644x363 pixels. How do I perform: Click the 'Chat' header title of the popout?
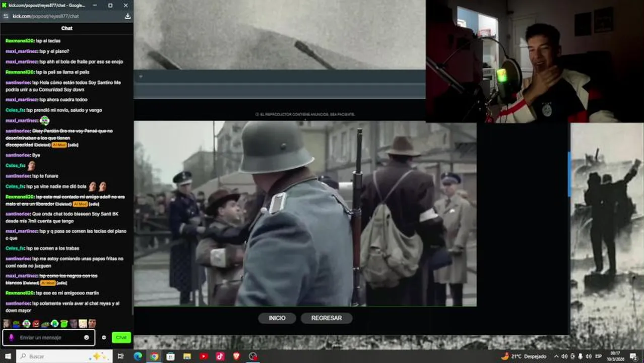67,28
